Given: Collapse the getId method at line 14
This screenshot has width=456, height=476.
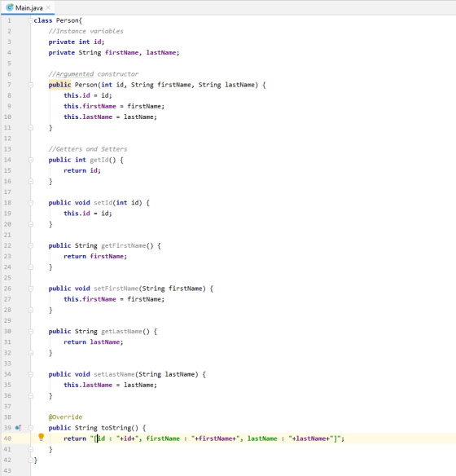Looking at the screenshot, I should [31, 160].
